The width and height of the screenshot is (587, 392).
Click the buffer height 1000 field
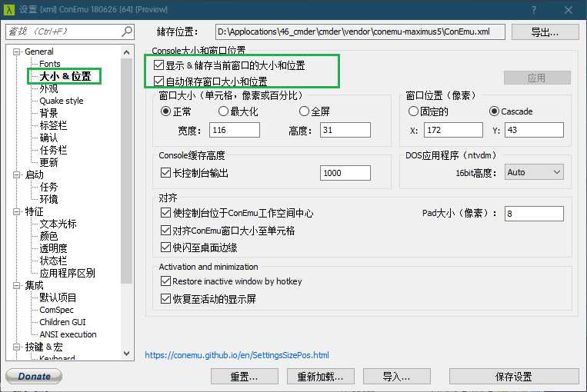345,173
